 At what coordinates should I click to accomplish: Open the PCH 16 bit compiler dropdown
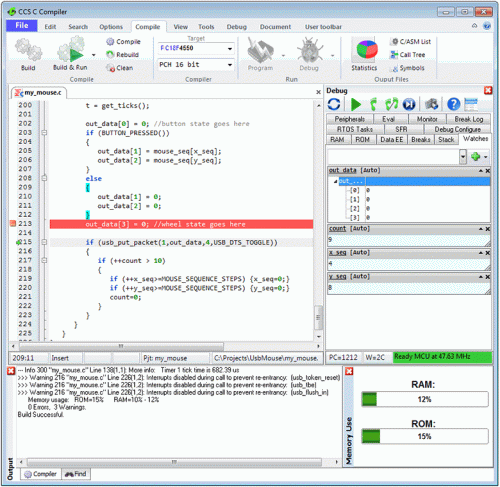(230, 65)
